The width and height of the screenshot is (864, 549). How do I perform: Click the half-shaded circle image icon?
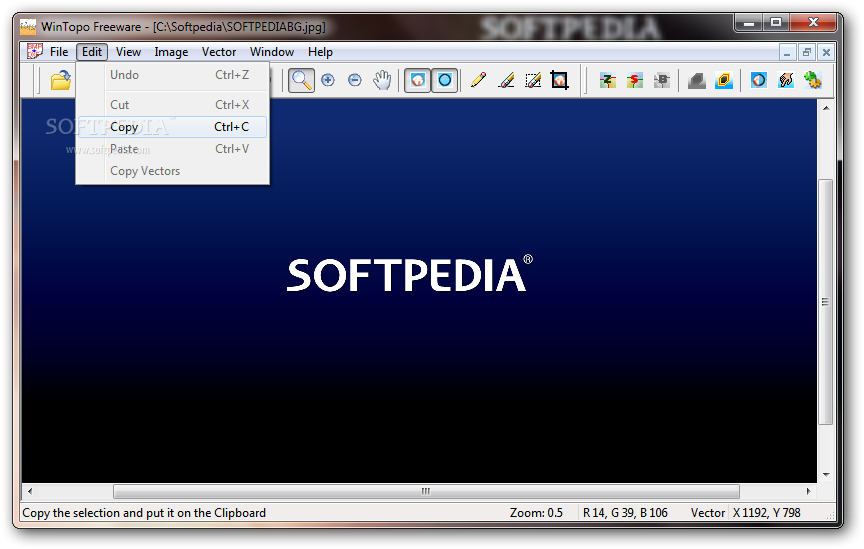tap(759, 80)
